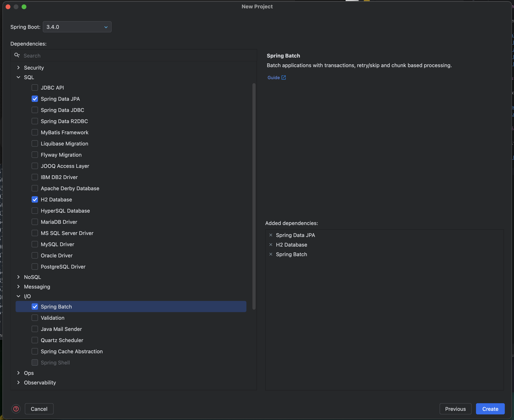
Task: Click the search magnifier icon
Action: tap(17, 55)
